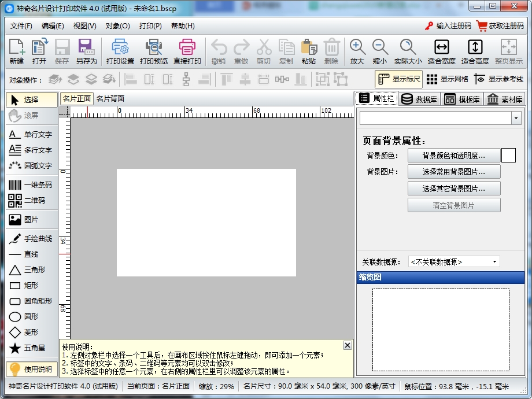The height and width of the screenshot is (399, 532).
Task: Click the Direct Print (直接打印) icon
Action: (x=187, y=51)
